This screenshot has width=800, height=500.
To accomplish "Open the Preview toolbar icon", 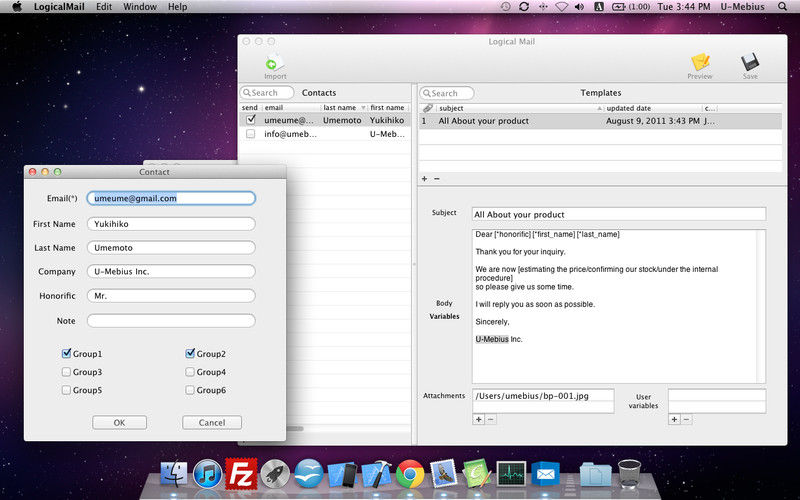I will (699, 66).
